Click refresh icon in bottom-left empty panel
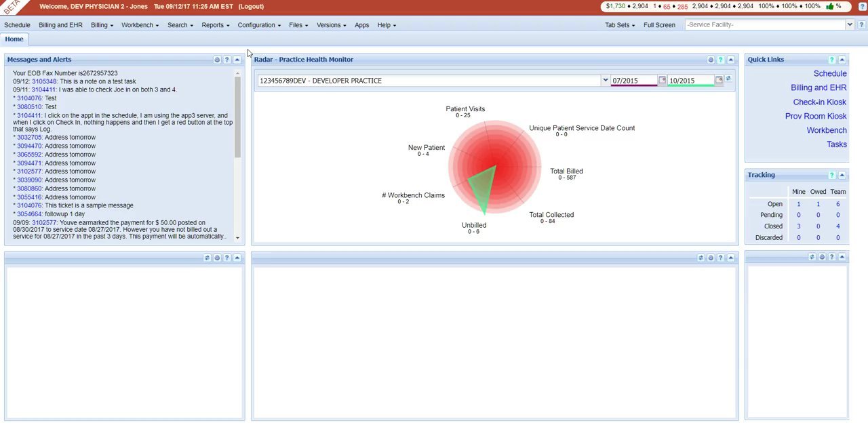Image resolution: width=868 pixels, height=446 pixels. click(207, 258)
